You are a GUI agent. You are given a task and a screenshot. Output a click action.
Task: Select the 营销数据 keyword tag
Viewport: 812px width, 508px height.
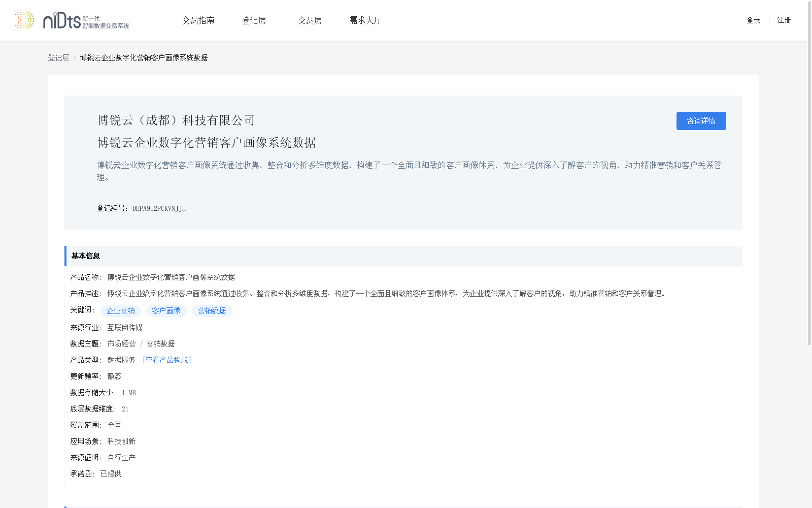212,311
